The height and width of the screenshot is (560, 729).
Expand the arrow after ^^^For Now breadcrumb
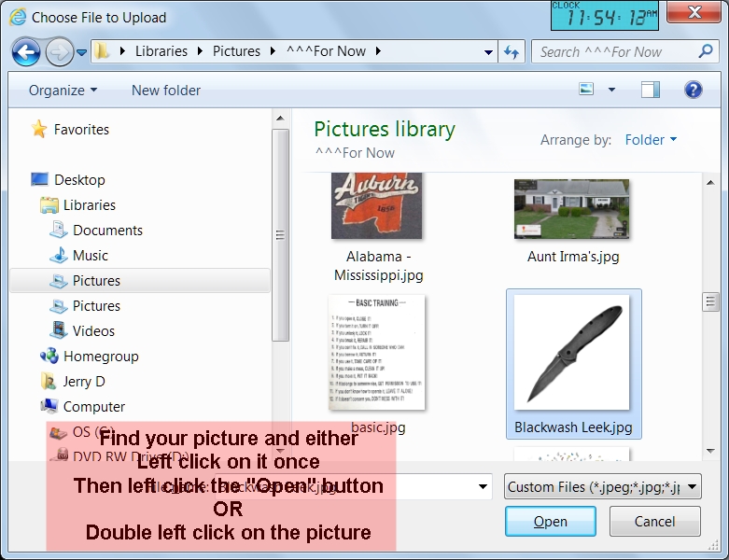pos(378,51)
